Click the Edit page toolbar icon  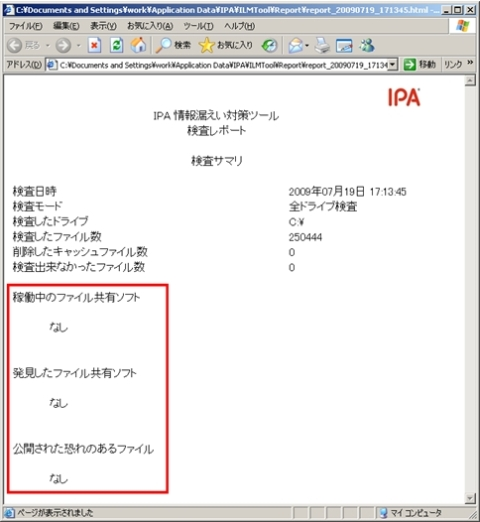coord(344,46)
